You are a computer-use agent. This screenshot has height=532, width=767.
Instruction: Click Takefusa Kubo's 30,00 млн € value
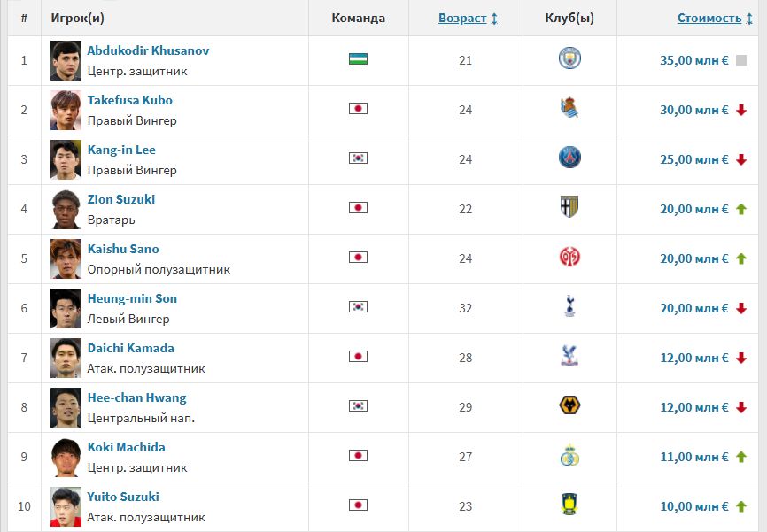tap(694, 110)
